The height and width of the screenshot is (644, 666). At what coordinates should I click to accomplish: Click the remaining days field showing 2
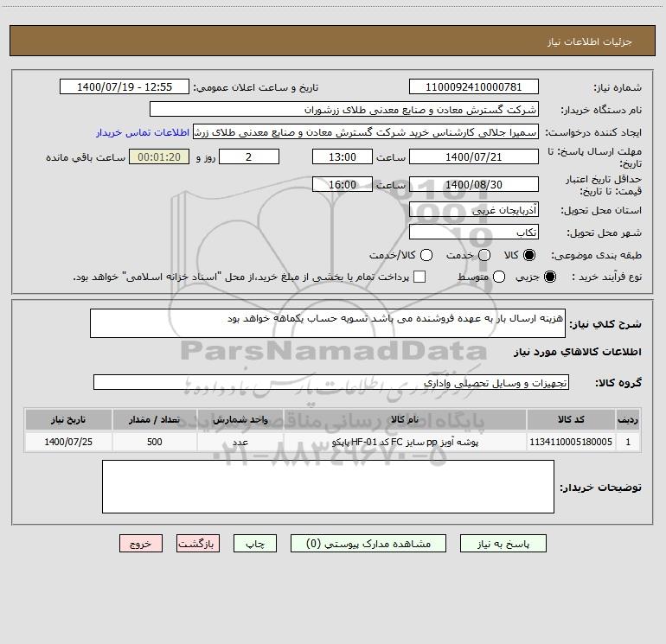coord(249,156)
